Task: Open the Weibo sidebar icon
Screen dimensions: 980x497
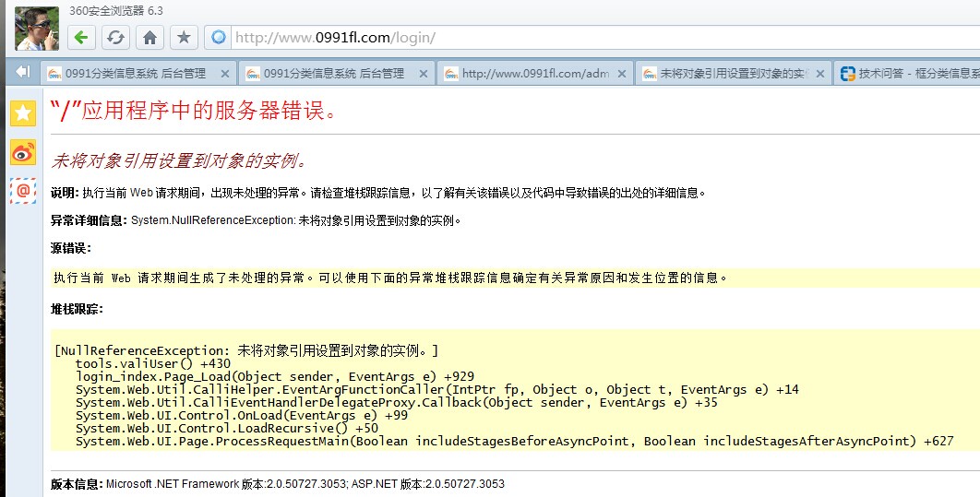Action: click(x=22, y=152)
